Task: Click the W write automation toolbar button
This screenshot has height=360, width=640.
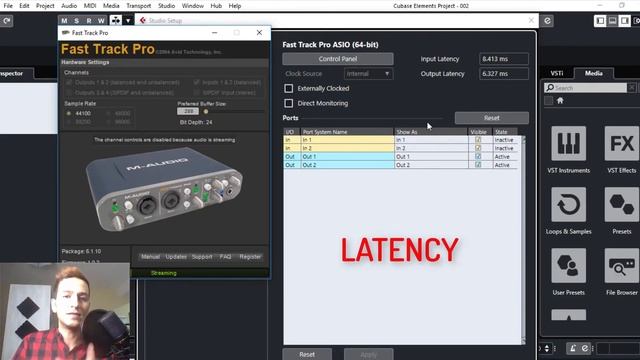Action: 101,20
